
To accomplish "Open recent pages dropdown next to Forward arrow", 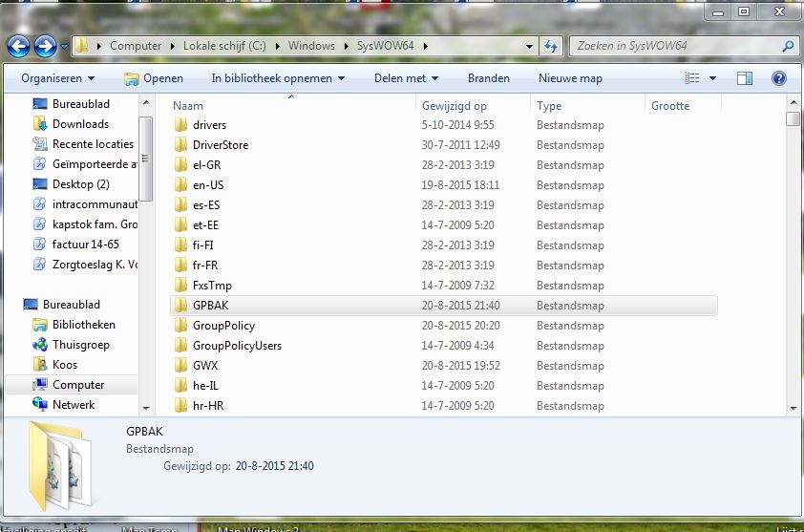I will pos(64,46).
